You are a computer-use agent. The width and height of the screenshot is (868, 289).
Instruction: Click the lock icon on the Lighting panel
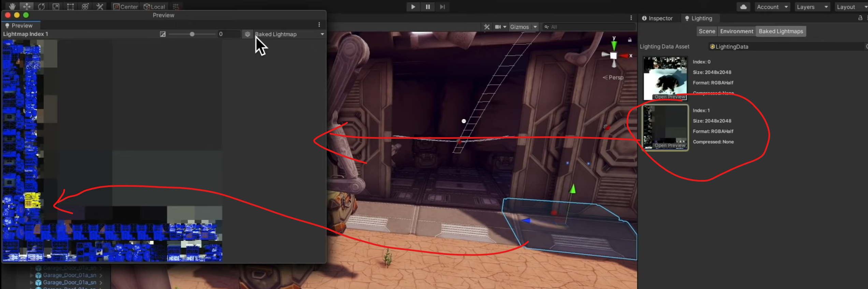(x=860, y=18)
